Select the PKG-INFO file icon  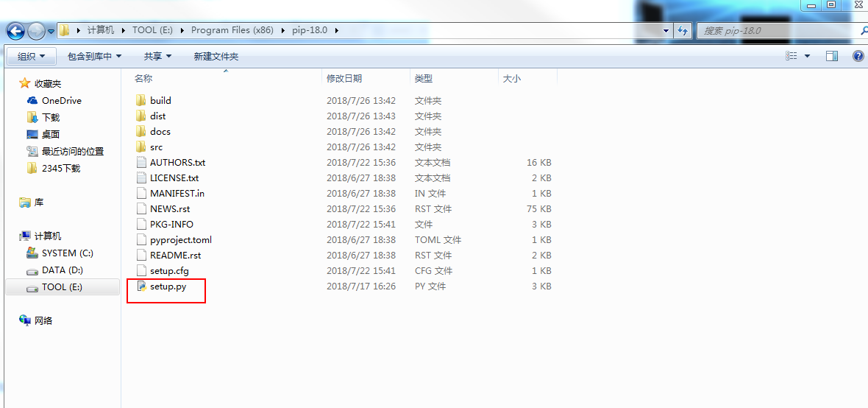(141, 225)
